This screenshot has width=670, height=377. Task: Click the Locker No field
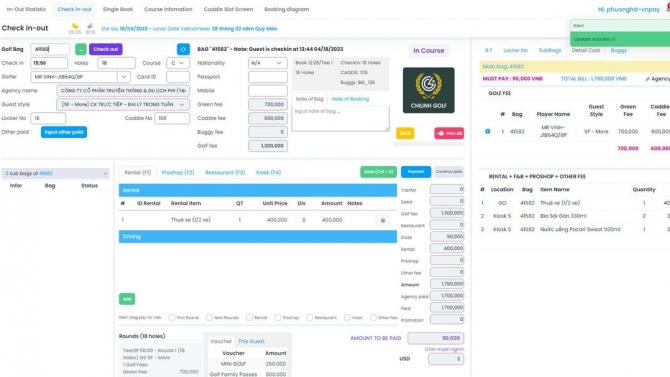[48, 118]
